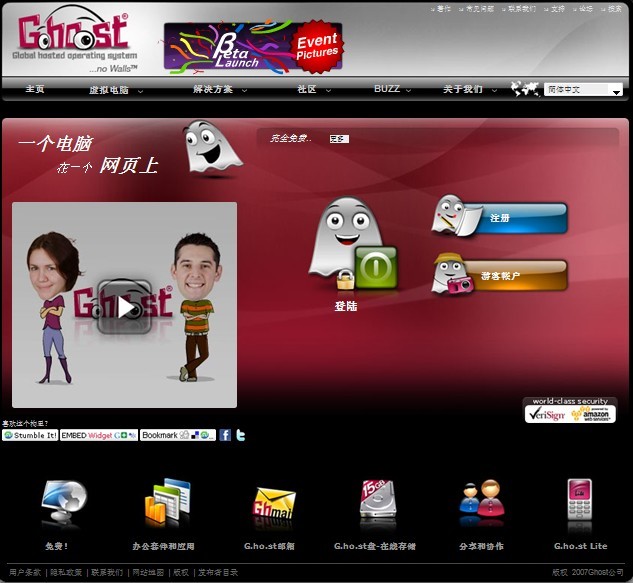
Task: Open the BUZZ menu item
Action: (x=387, y=89)
